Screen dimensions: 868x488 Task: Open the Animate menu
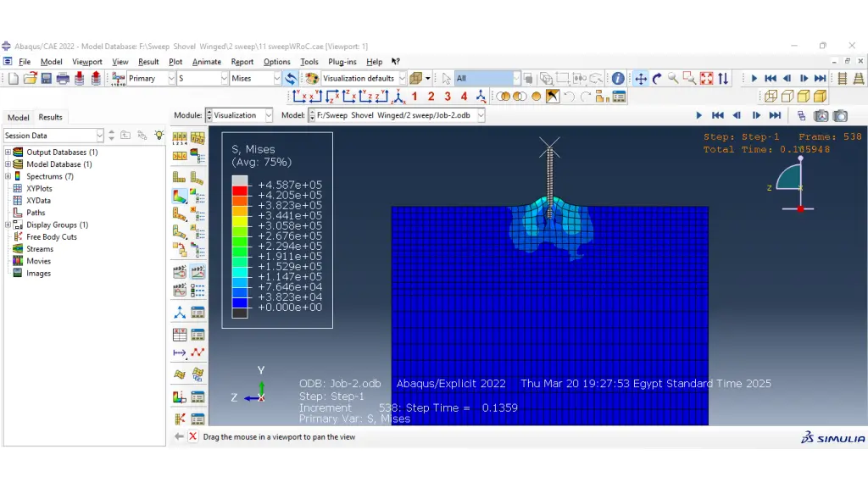207,61
